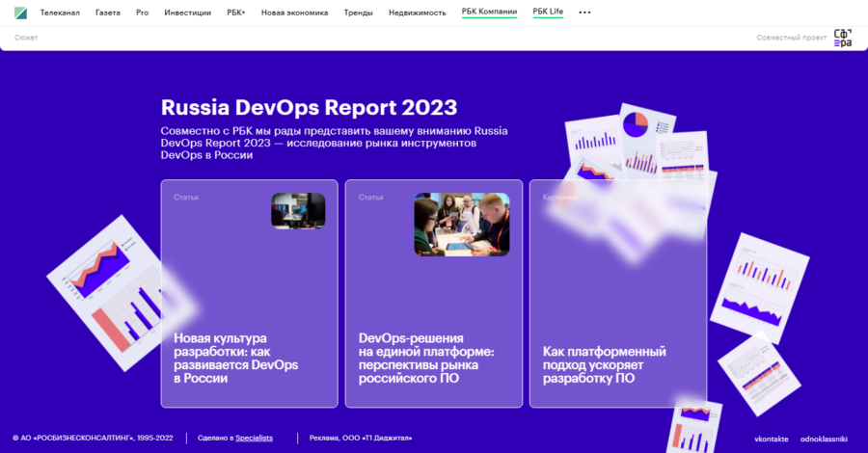Click the Сюжет label
Image resolution: width=868 pixels, height=453 pixels.
click(x=26, y=38)
